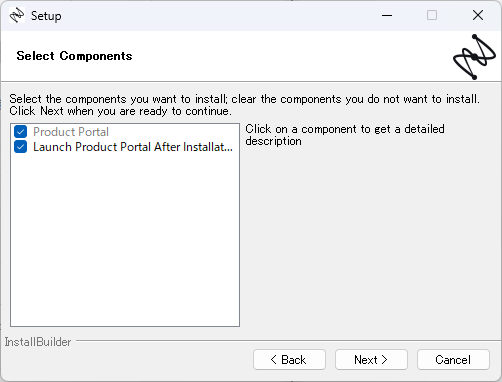The image size is (502, 382).
Task: Click the Setup window title text
Action: click(x=46, y=16)
